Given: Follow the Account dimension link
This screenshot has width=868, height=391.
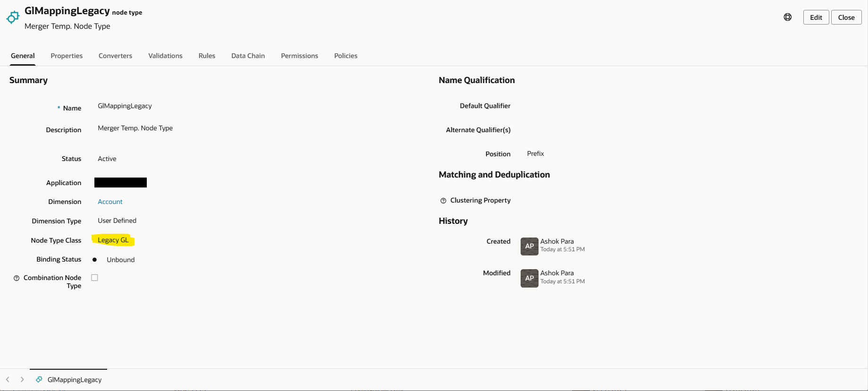Looking at the screenshot, I should click(110, 202).
